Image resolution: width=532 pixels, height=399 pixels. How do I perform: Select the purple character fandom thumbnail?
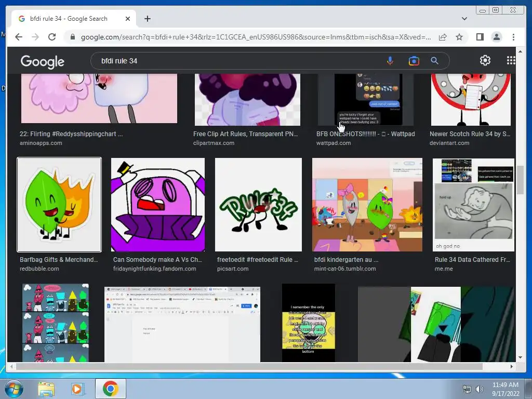click(x=158, y=205)
